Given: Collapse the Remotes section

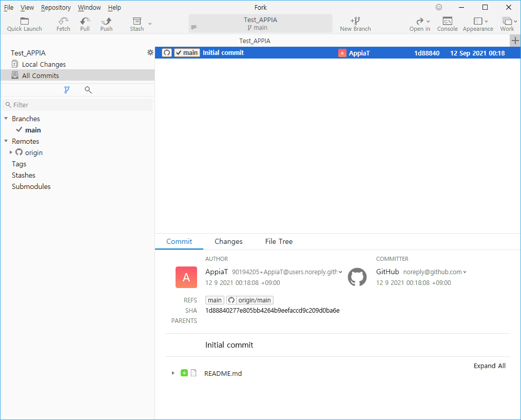Looking at the screenshot, I should point(6,141).
